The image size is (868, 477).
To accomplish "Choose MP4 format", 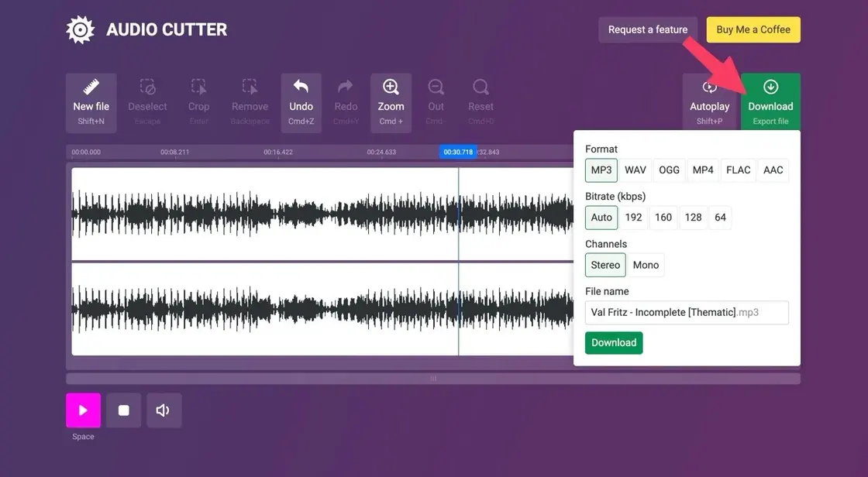I will (x=703, y=170).
